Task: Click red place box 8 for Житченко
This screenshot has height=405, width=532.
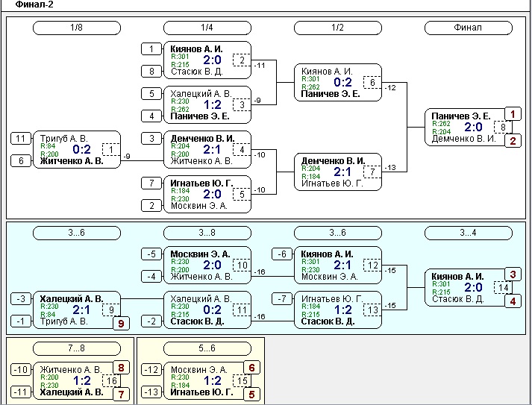Action: pos(121,368)
